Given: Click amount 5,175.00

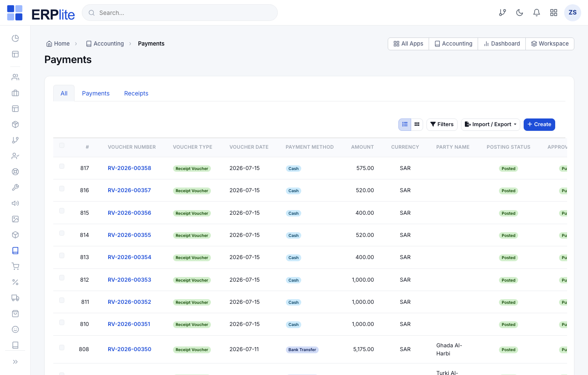Looking at the screenshot, I should pyautogui.click(x=363, y=349).
